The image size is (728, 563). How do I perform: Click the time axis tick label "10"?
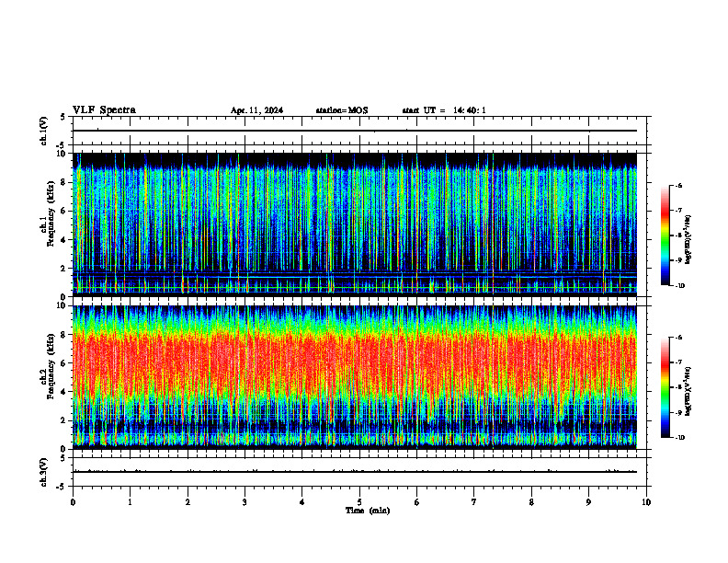(x=646, y=502)
